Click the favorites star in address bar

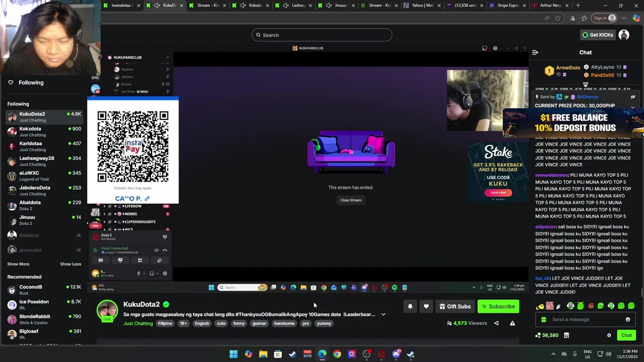tap(557, 18)
